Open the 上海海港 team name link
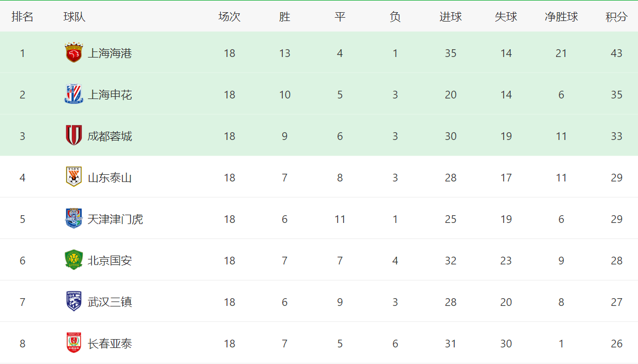The height and width of the screenshot is (364, 638). pos(110,53)
